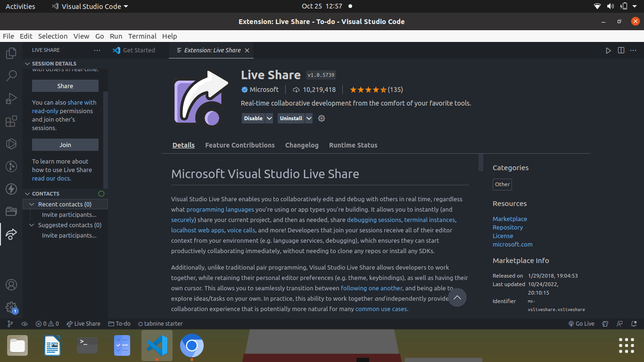
Task: Switch to Feature Contributions tab
Action: click(240, 145)
